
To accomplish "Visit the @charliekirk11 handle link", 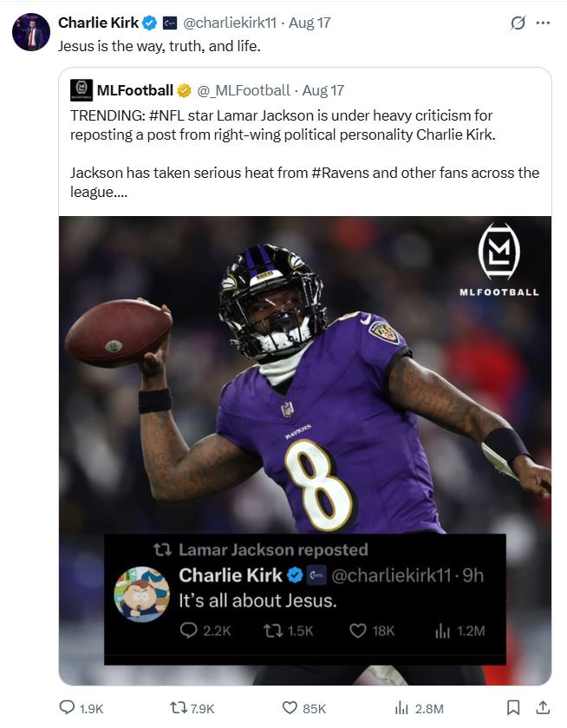I will tap(230, 23).
